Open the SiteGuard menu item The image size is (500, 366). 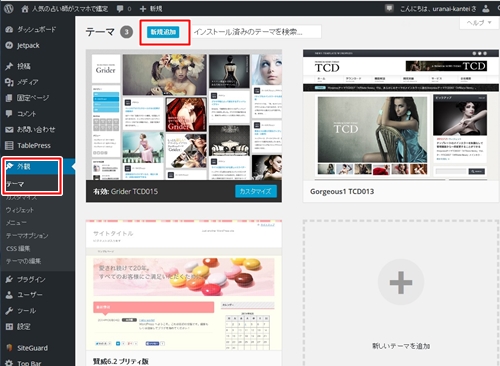click(x=32, y=348)
